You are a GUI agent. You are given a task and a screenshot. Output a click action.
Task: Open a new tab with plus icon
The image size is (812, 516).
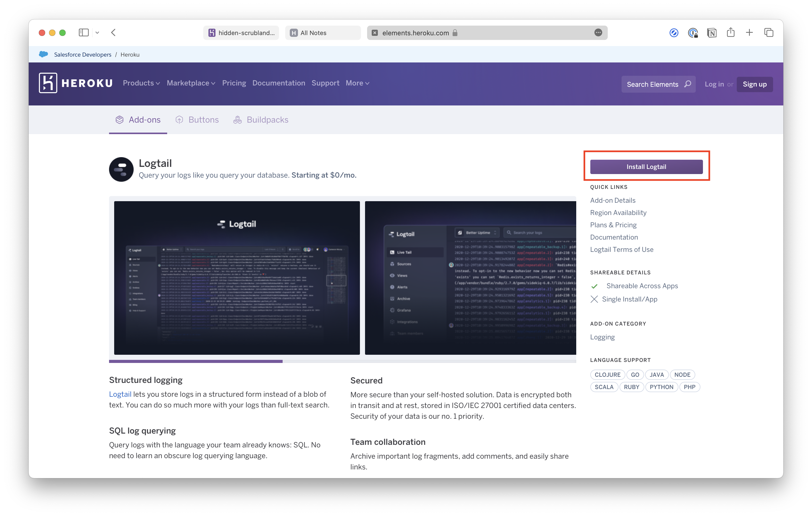click(749, 33)
